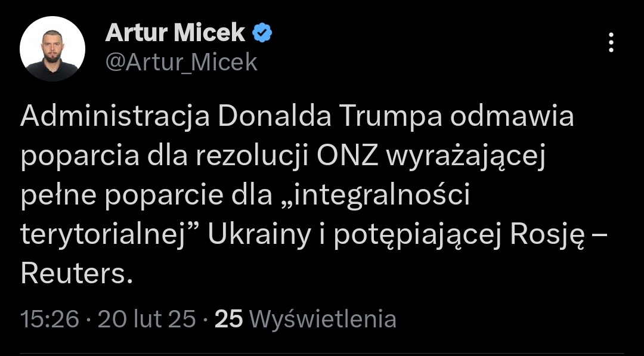The width and height of the screenshot is (644, 356).
Task: Click the bold 25 views count
Action: [228, 319]
